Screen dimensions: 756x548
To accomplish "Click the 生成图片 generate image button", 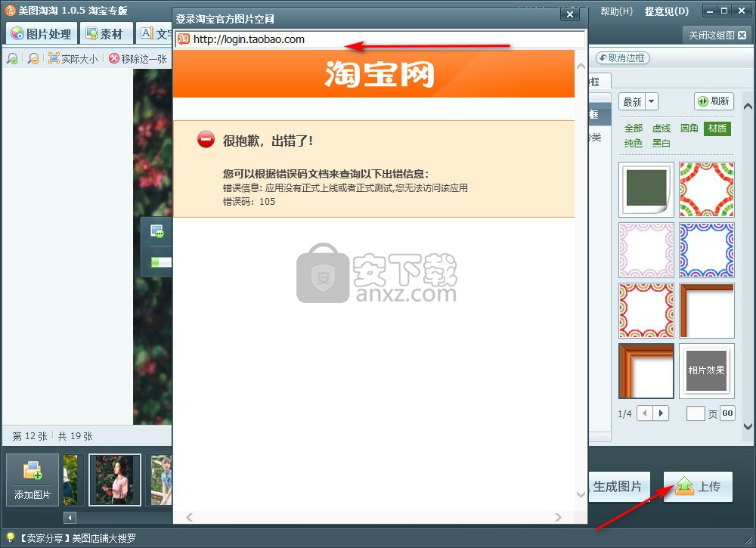I will (x=617, y=487).
